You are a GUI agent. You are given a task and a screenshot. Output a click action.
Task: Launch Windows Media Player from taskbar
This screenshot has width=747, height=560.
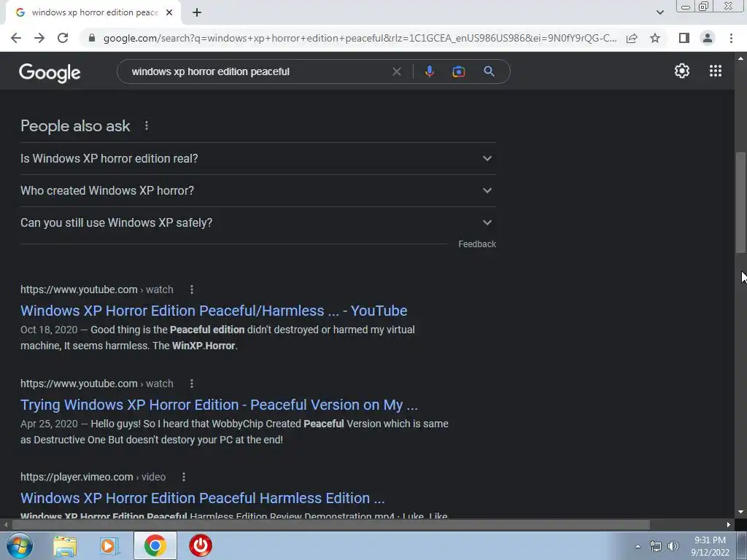(x=109, y=545)
